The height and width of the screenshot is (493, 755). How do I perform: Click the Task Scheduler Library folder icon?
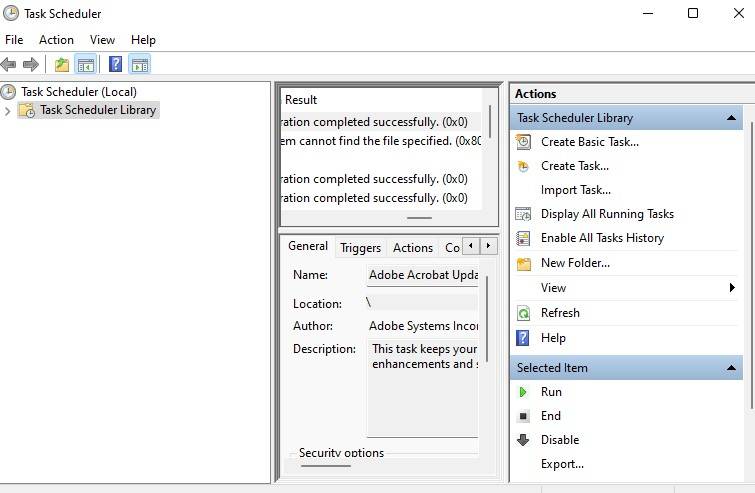(x=26, y=110)
